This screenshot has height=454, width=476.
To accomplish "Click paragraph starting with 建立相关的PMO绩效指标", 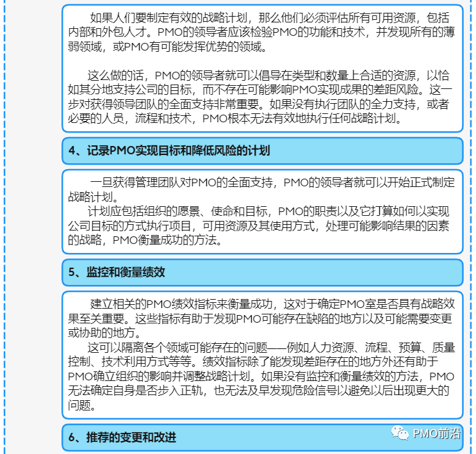I will click(261, 318).
